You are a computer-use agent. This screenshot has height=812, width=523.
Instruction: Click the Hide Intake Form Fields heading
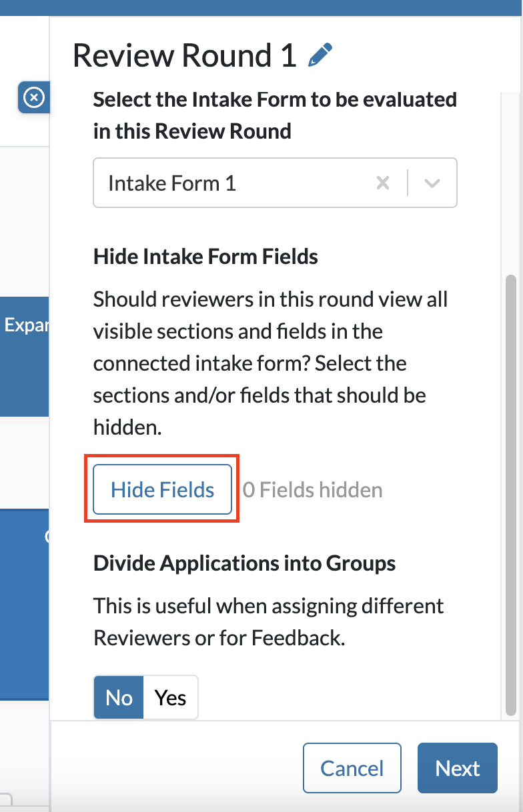click(x=205, y=257)
